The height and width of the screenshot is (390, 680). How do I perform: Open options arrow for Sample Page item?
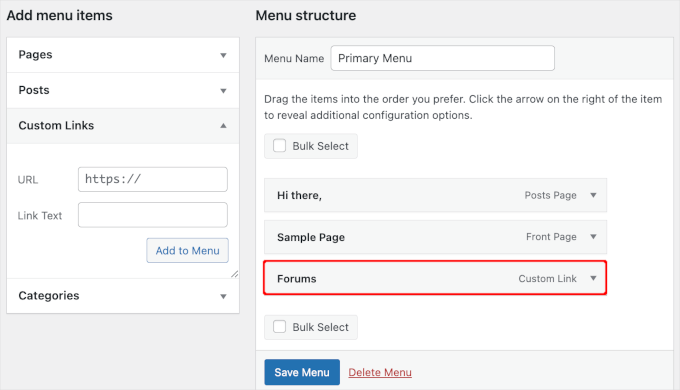(593, 237)
